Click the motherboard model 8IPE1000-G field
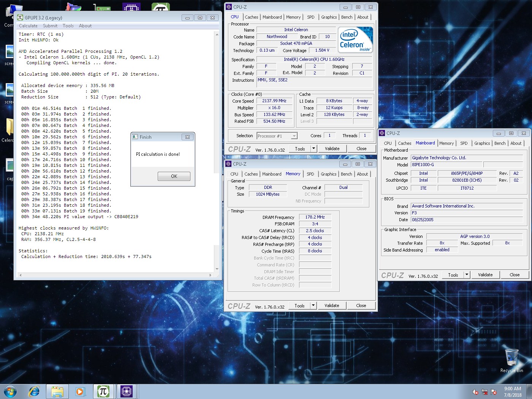The width and height of the screenshot is (532, 399). coord(446,165)
